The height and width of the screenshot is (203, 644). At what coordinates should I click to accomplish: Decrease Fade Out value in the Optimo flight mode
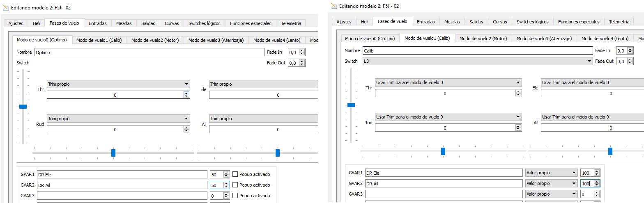pos(302,65)
